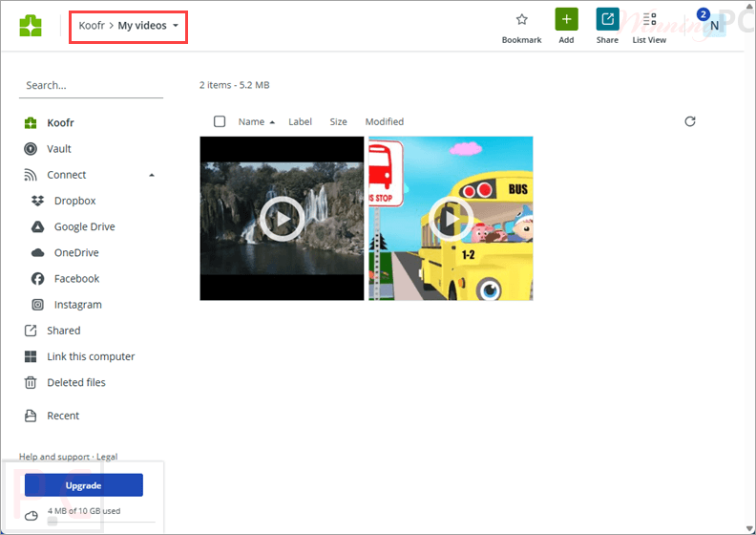Viewport: 756px width, 535px height.
Task: Focus the Search field
Action: tap(91, 85)
